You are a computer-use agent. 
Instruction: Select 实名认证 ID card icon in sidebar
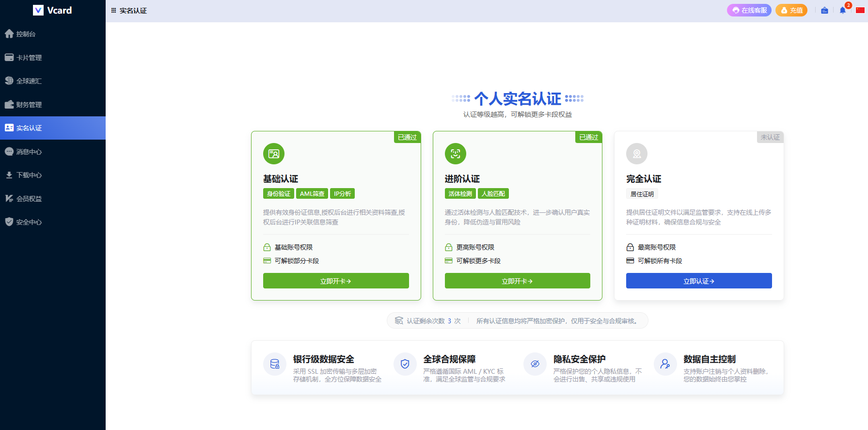point(9,127)
